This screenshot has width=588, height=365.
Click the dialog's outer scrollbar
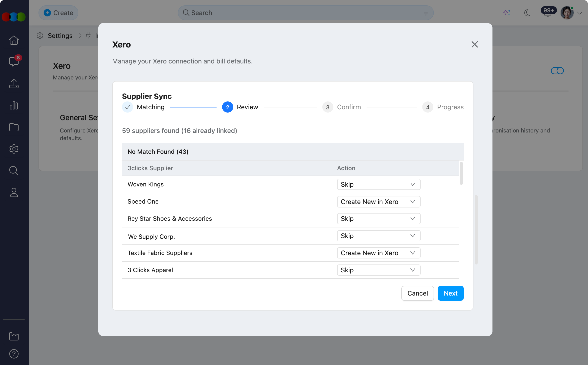tap(476, 230)
